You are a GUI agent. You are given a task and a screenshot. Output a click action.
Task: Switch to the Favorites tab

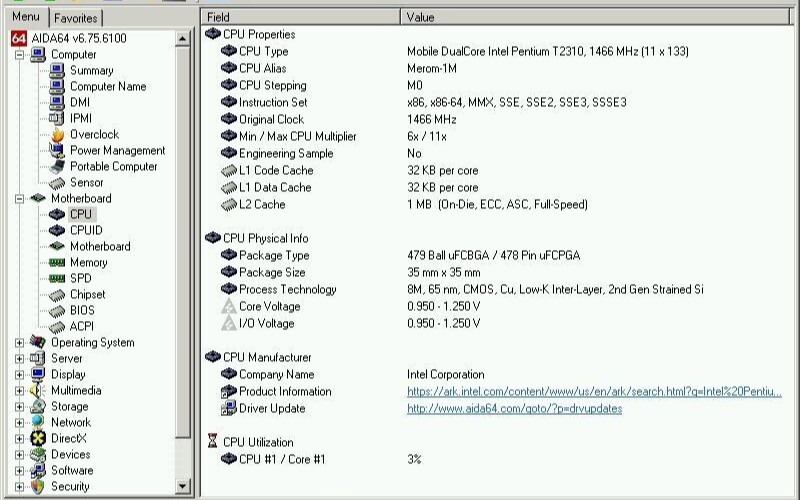click(x=76, y=18)
